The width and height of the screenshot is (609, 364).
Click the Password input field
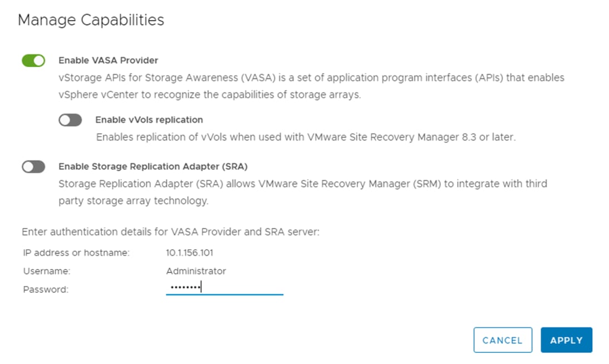(224, 287)
